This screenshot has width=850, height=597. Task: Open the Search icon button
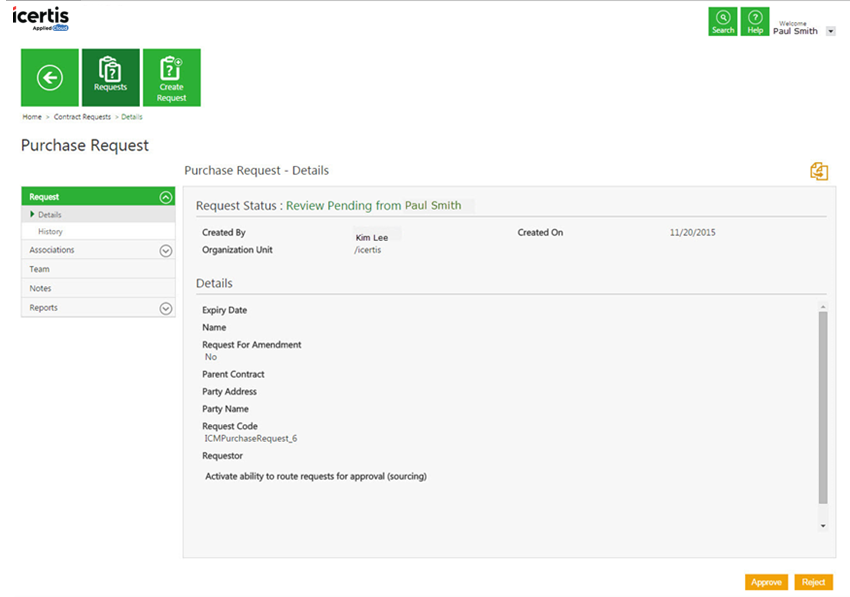722,22
